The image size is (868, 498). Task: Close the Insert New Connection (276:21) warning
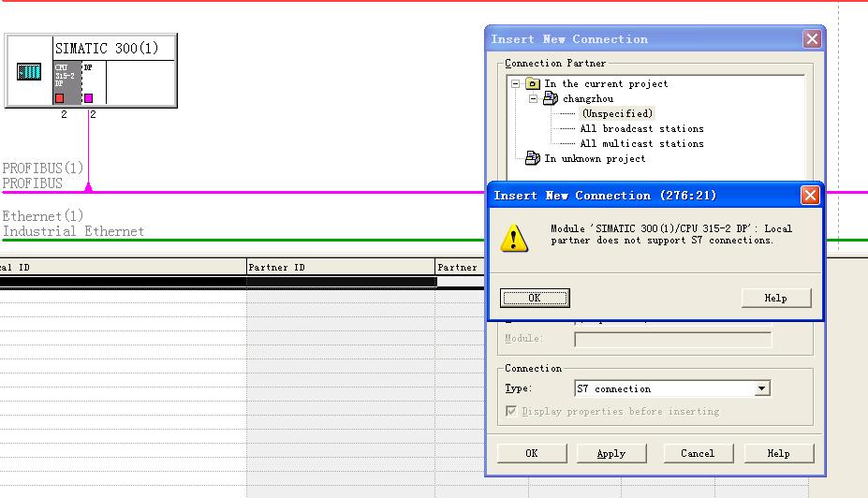coord(810,195)
